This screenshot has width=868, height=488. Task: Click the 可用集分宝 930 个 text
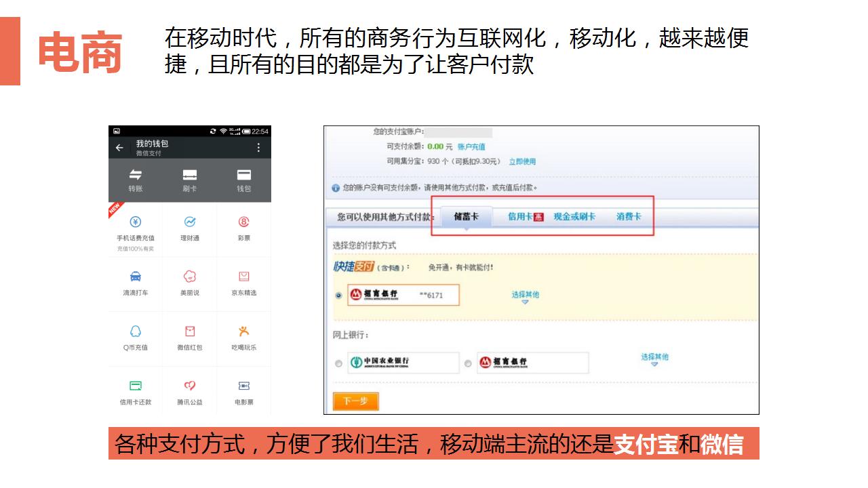tap(417, 161)
